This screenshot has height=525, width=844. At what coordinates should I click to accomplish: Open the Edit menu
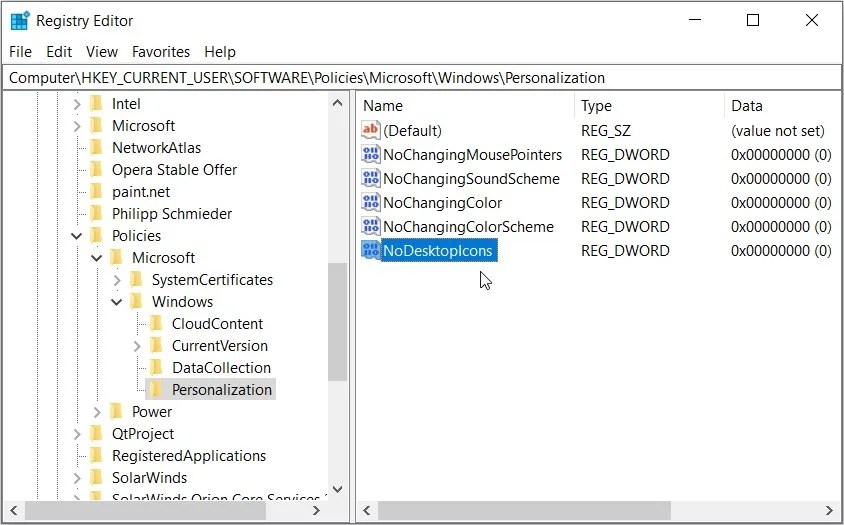(x=59, y=52)
